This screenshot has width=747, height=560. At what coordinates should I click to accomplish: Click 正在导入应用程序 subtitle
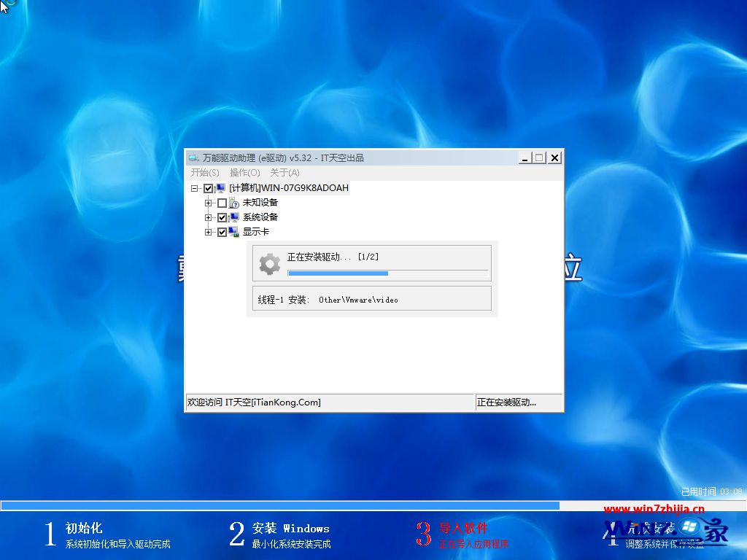click(x=473, y=544)
